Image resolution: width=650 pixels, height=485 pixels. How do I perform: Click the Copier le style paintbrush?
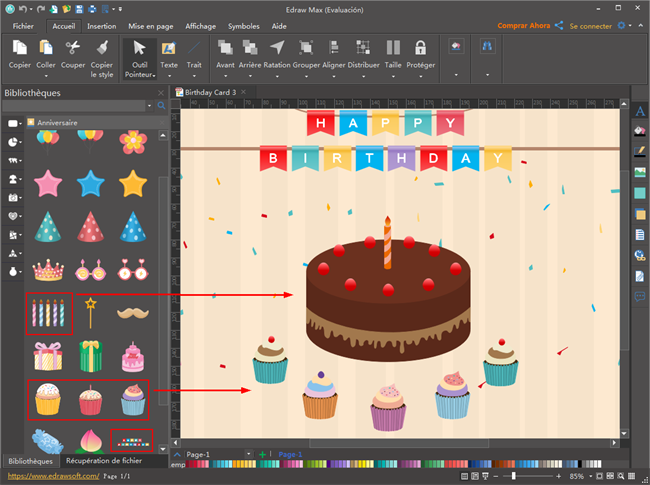pos(101,49)
